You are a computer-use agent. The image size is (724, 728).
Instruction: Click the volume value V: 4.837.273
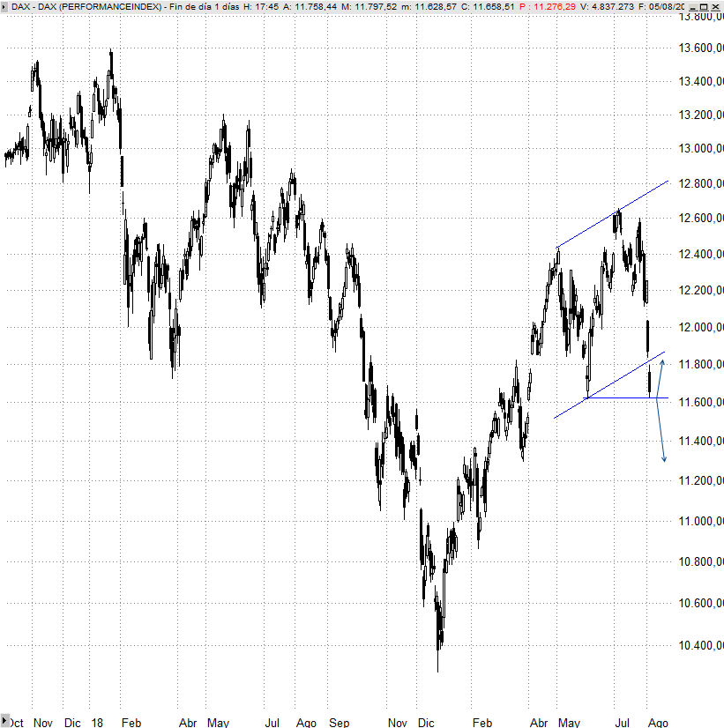[x=607, y=6]
